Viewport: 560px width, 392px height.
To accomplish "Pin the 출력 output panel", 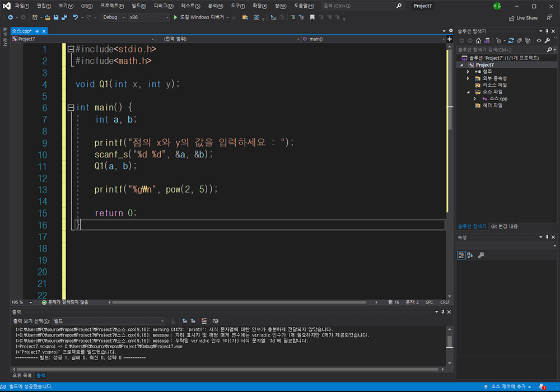I will 442,312.
